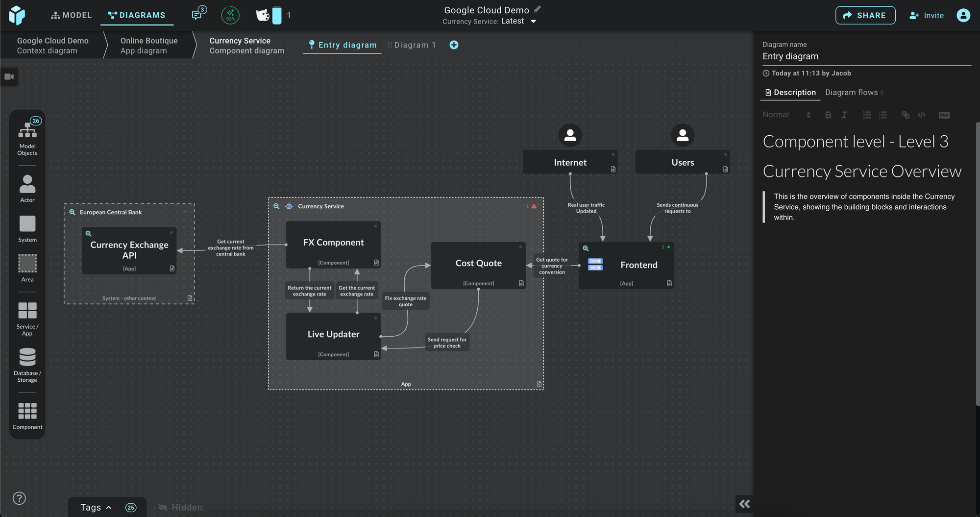Expand the Tags panel
The image size is (980, 517).
tap(96, 507)
